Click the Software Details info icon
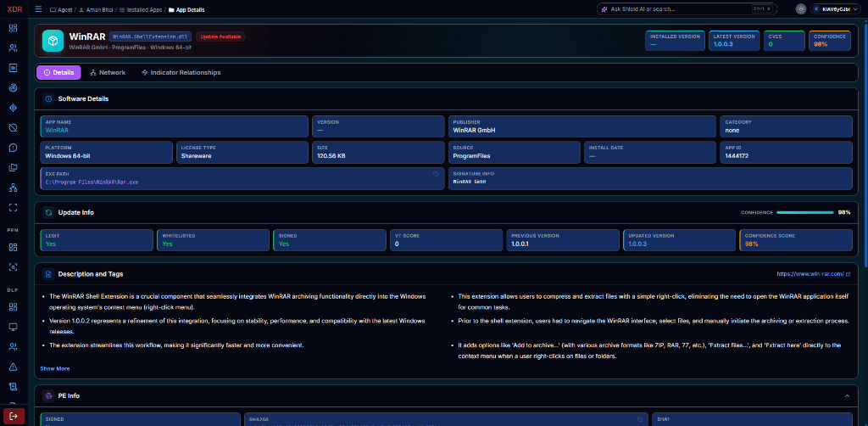Viewport: 868px width, 426px height. click(47, 98)
